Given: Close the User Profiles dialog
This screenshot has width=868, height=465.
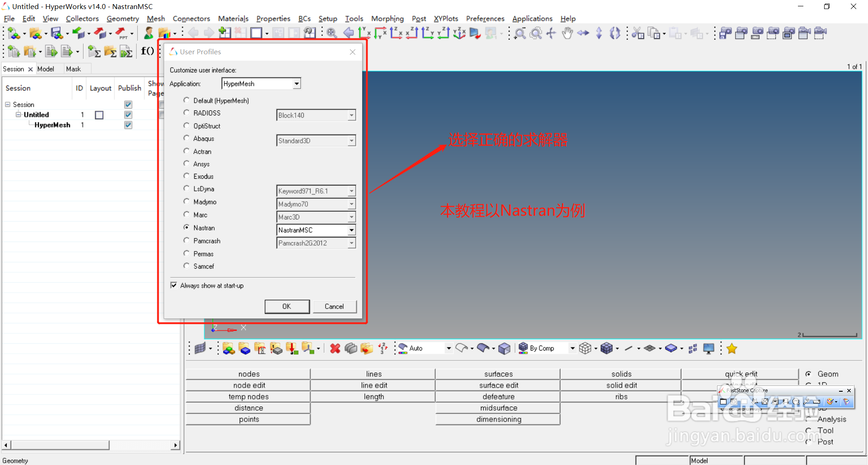Looking at the screenshot, I should (x=353, y=52).
